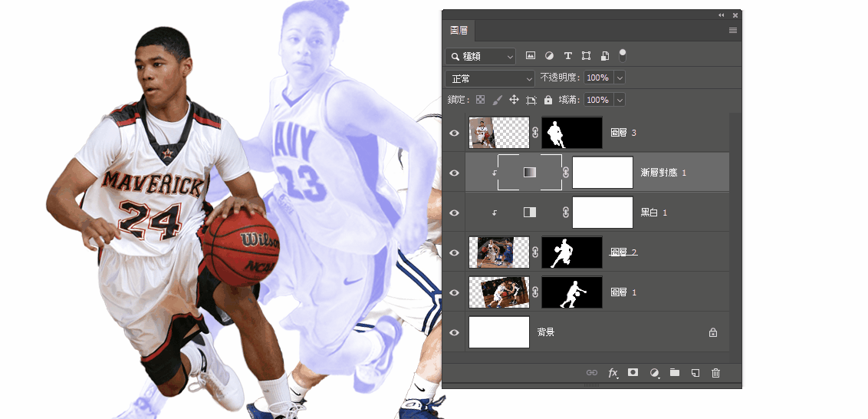Image resolution: width=868 pixels, height=419 pixels.
Task: Select 圖層 3 layer mask thumbnail
Action: click(572, 133)
